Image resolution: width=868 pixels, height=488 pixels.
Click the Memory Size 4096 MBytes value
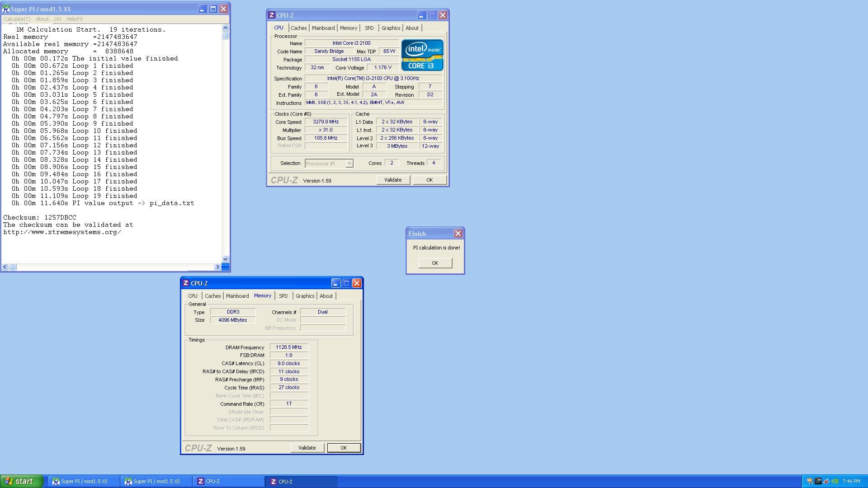point(233,320)
